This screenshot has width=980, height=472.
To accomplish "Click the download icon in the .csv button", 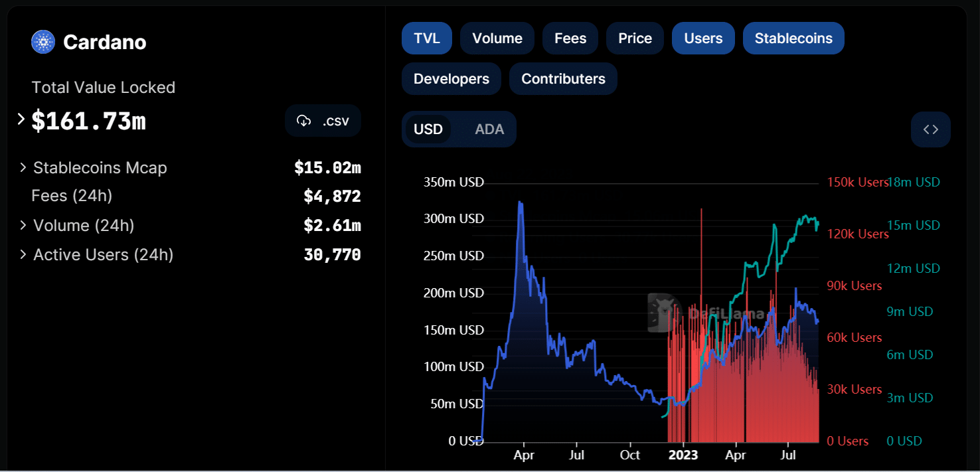I will click(304, 121).
